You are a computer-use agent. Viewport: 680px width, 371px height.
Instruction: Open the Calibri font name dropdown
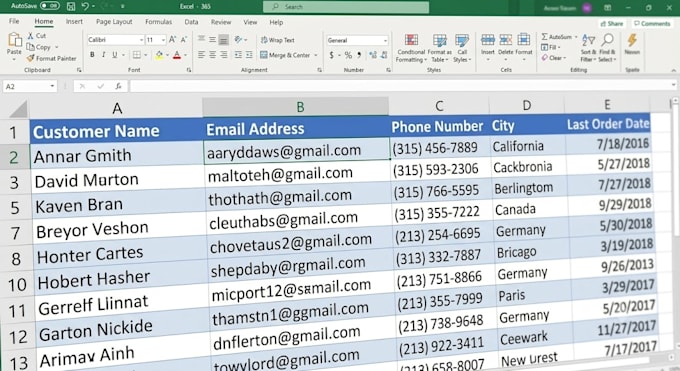(141, 40)
